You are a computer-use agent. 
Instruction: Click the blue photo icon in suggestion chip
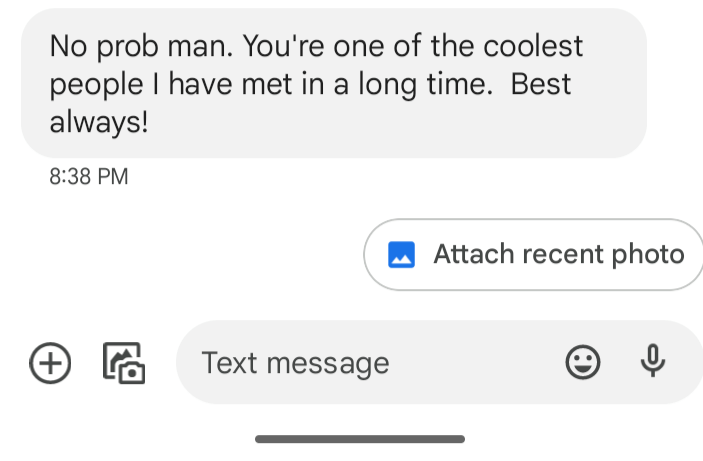point(402,255)
